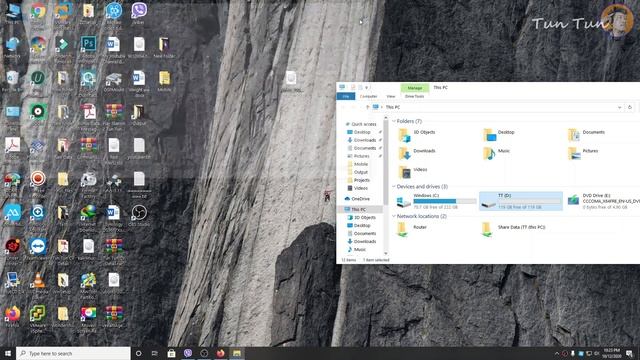Click the taskbar search box

pos(73,353)
